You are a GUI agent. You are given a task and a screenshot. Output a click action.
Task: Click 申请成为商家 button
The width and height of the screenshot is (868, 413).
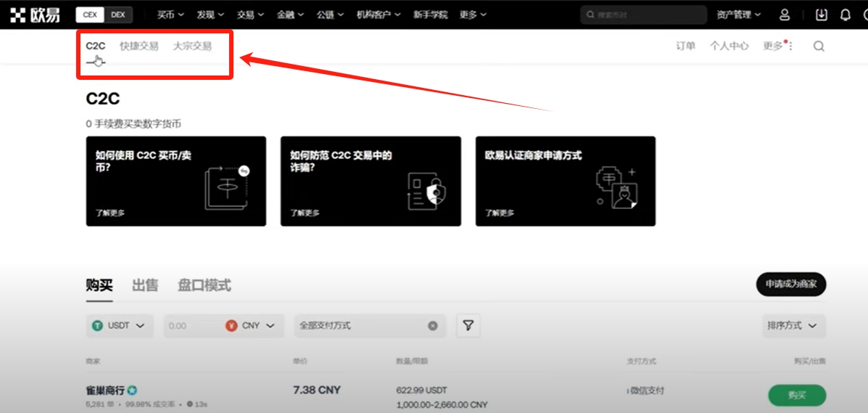click(x=791, y=285)
